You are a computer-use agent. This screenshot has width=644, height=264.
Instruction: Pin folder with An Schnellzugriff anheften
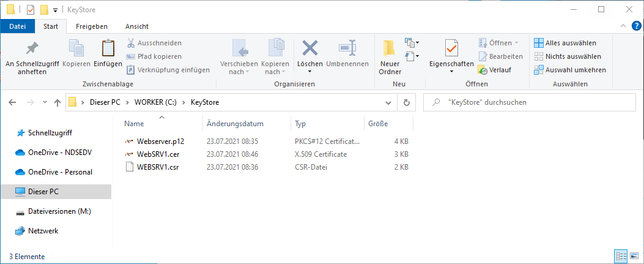point(31,49)
